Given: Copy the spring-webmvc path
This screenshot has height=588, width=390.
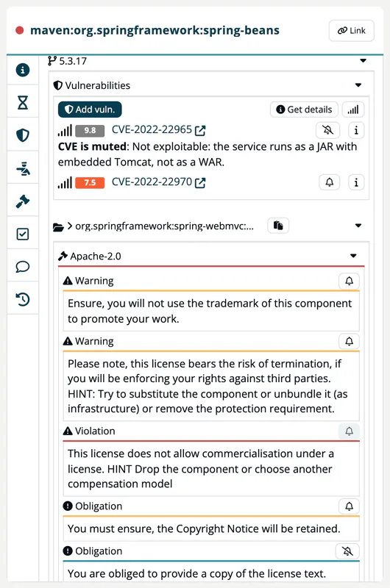Looking at the screenshot, I should coord(278,226).
